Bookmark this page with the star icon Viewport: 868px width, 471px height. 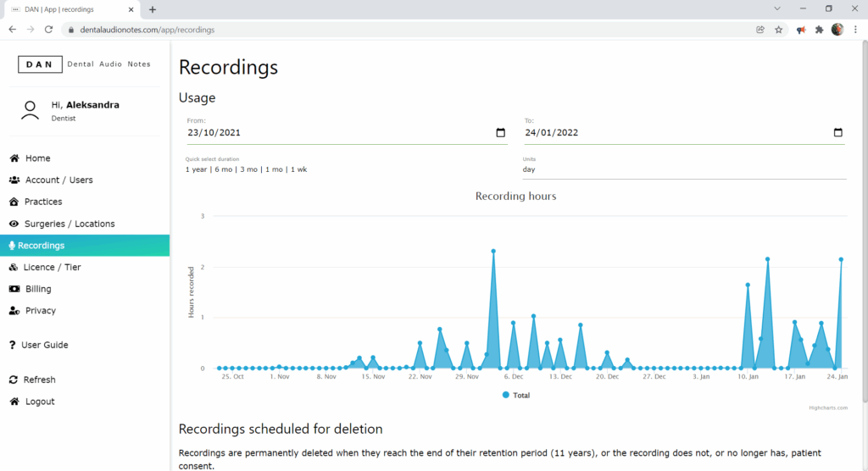click(x=778, y=30)
